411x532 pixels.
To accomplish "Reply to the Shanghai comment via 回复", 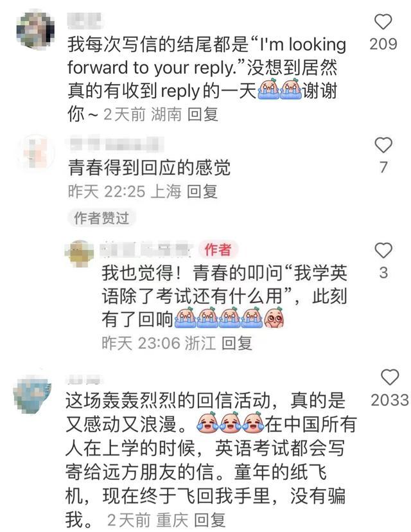I will click(202, 191).
